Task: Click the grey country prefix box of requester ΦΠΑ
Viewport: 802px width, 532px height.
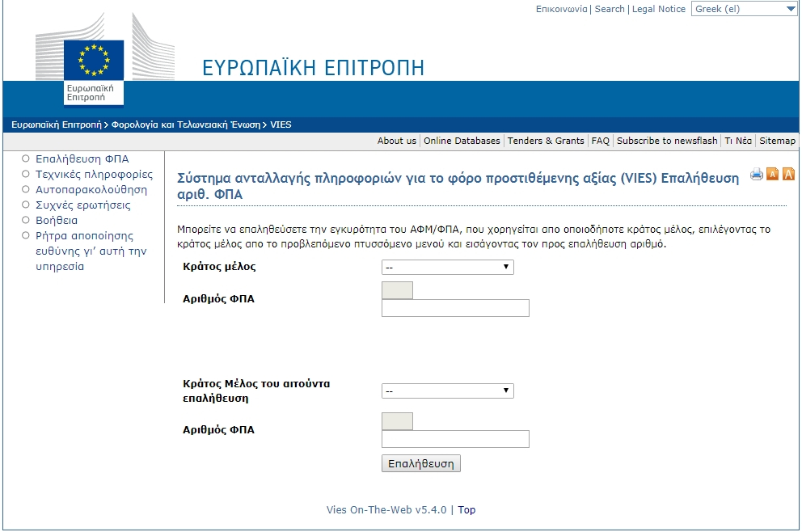Action: click(398, 421)
